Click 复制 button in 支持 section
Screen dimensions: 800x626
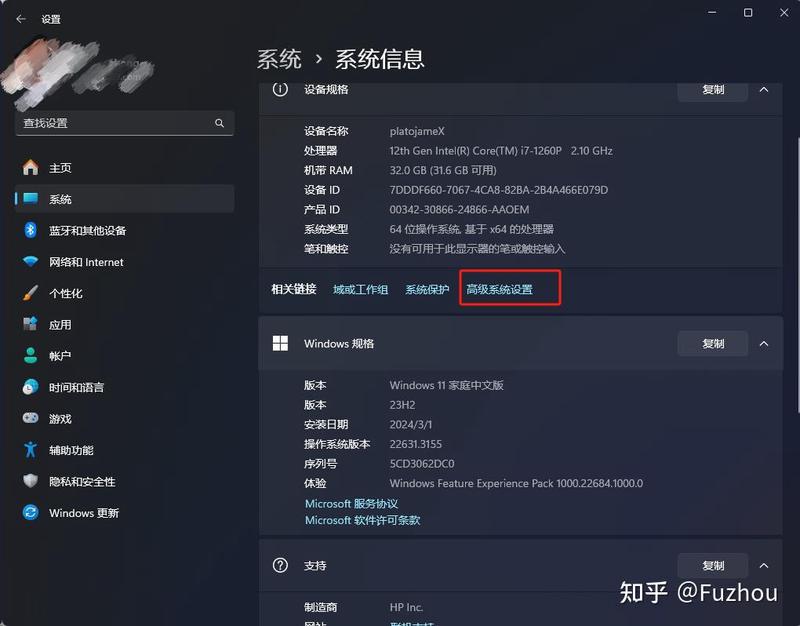[713, 565]
